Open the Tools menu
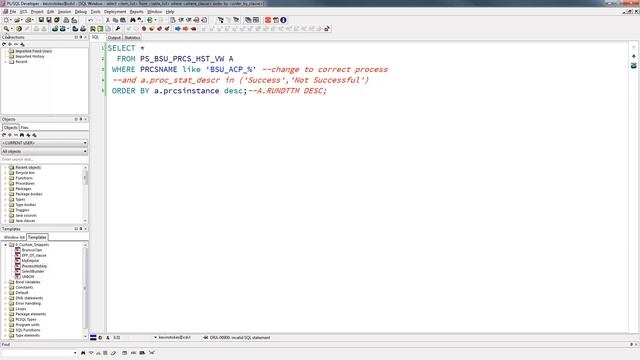 [96, 12]
